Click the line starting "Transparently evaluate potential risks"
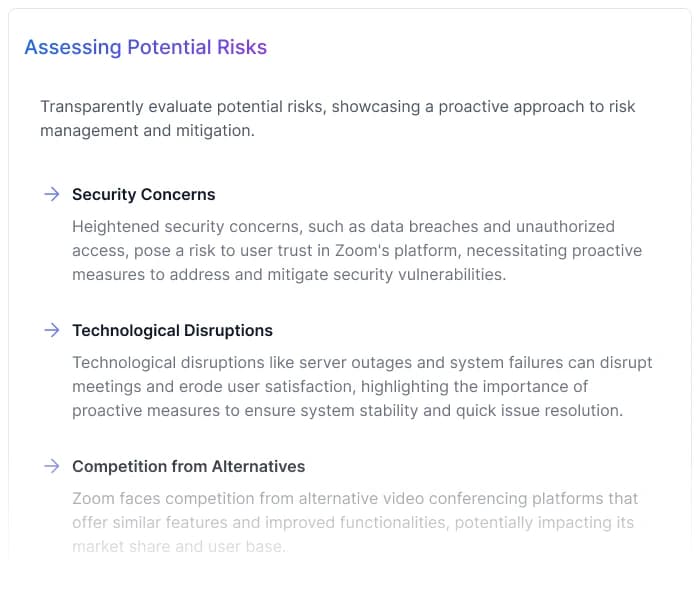700x600 pixels. pos(337,106)
